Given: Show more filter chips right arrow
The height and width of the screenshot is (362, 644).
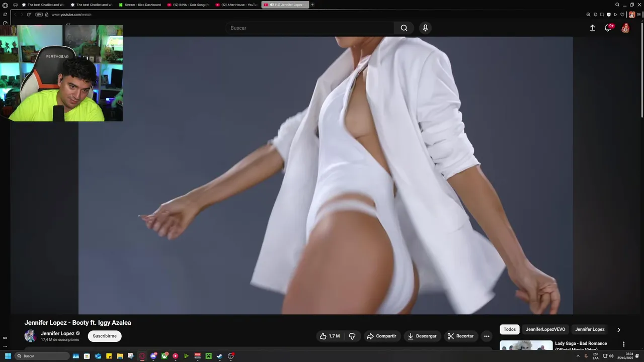Looking at the screenshot, I should pyautogui.click(x=619, y=330).
